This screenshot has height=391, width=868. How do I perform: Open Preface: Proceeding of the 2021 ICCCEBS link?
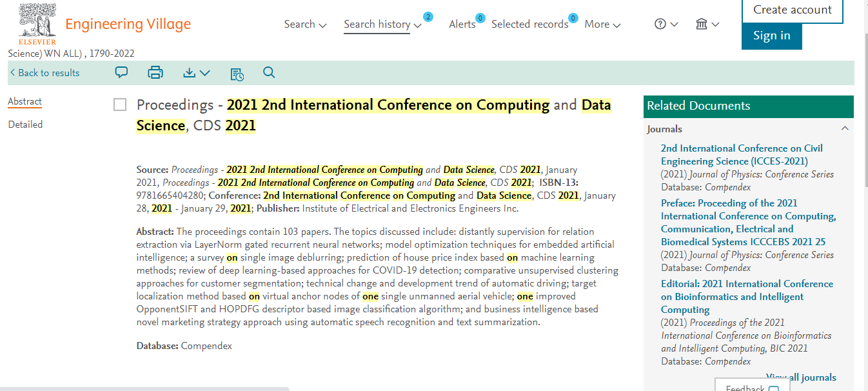click(x=749, y=223)
